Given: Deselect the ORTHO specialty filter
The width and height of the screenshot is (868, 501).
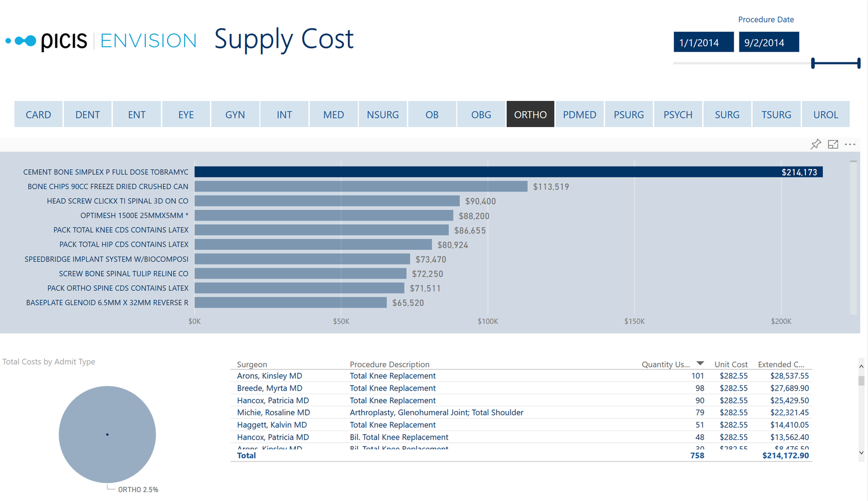Looking at the screenshot, I should pos(530,114).
